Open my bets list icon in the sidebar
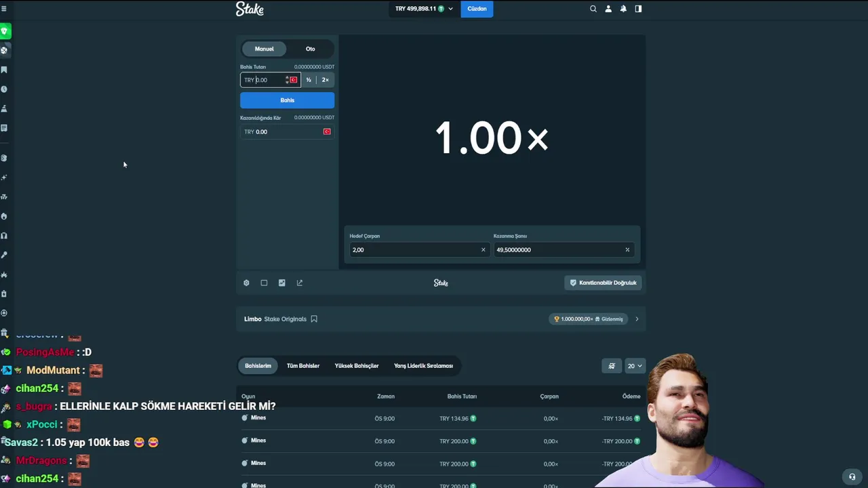The width and height of the screenshot is (868, 488). pos(4,127)
